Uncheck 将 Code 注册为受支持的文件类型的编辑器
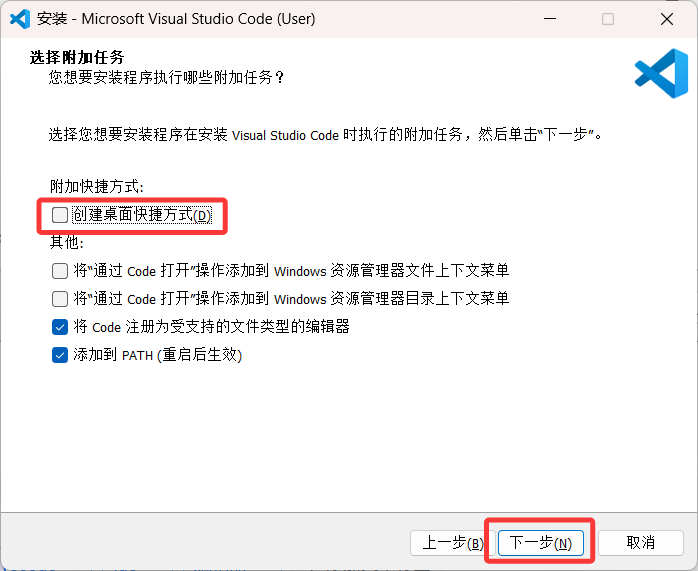698x571 pixels. [60, 327]
